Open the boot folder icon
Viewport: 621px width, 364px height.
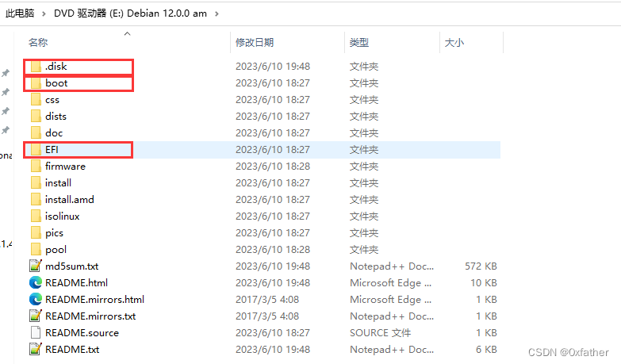[36, 83]
